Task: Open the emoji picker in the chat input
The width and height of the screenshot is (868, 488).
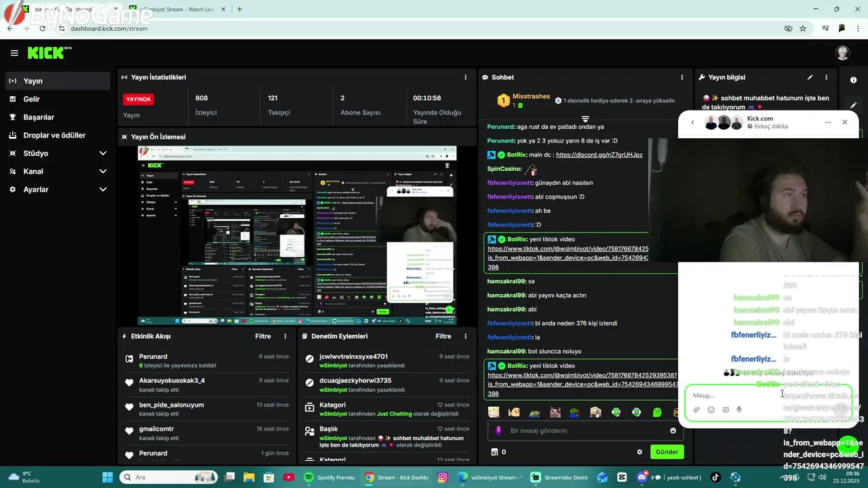Action: (x=673, y=430)
